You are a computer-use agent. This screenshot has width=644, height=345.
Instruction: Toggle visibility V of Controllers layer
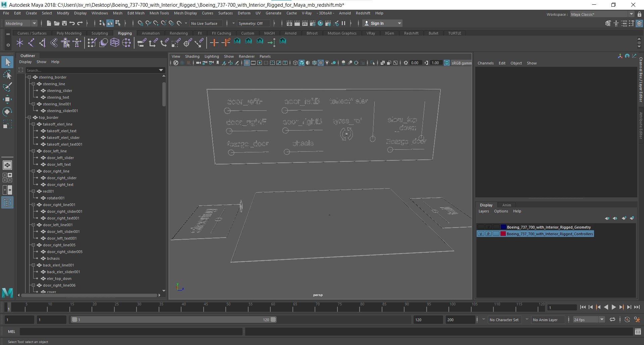pos(481,234)
